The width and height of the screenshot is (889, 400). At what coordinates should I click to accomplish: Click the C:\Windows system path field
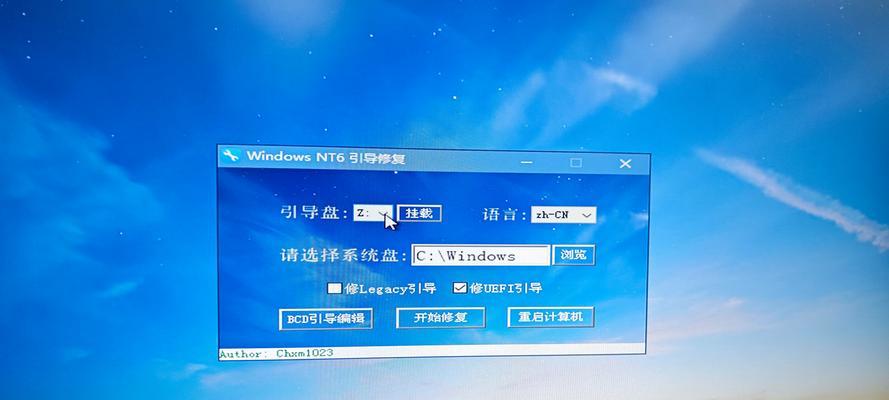coord(480,255)
